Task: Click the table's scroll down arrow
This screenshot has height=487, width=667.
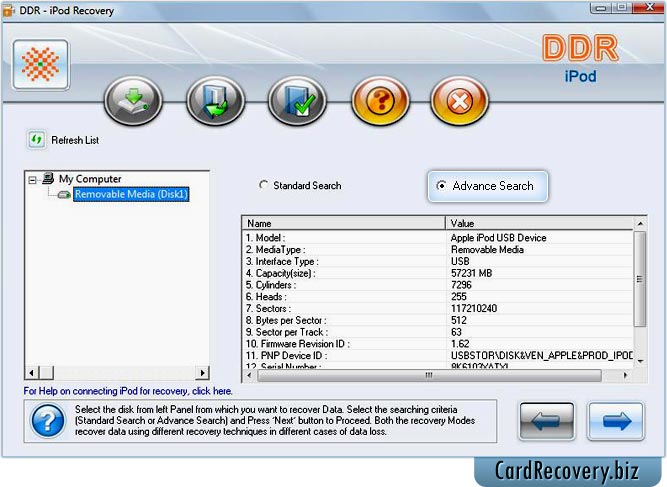Action: point(640,361)
